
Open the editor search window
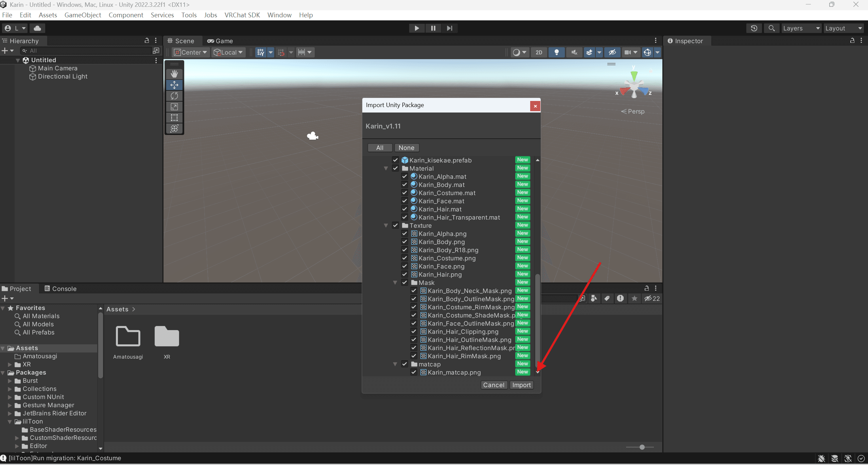point(772,28)
